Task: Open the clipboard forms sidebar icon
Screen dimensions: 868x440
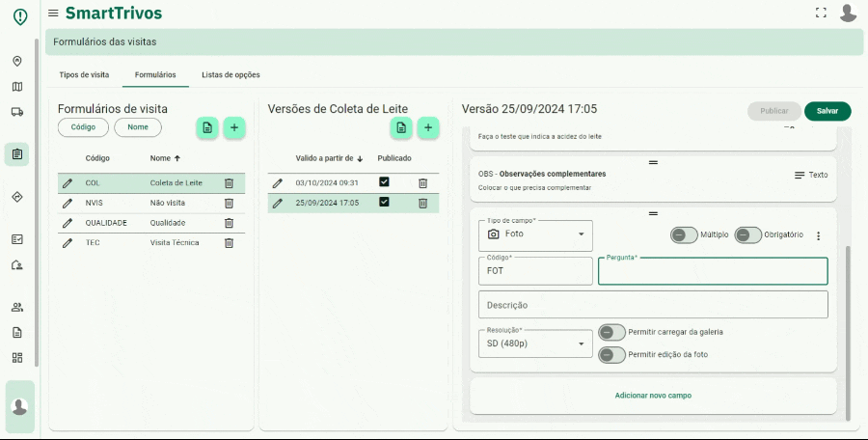Action: (17, 154)
